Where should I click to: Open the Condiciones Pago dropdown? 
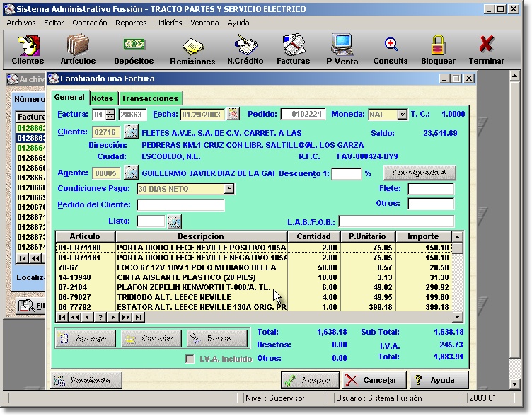pos(229,189)
